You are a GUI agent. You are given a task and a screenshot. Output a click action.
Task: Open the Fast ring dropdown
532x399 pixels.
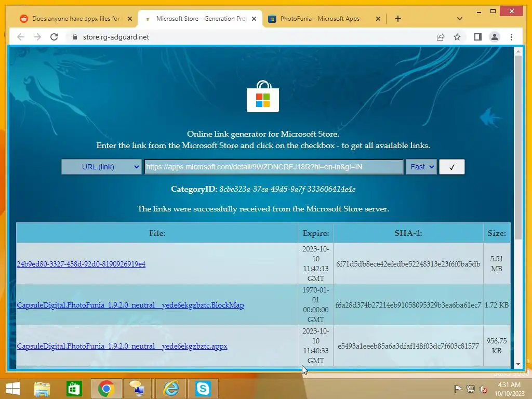pos(421,167)
